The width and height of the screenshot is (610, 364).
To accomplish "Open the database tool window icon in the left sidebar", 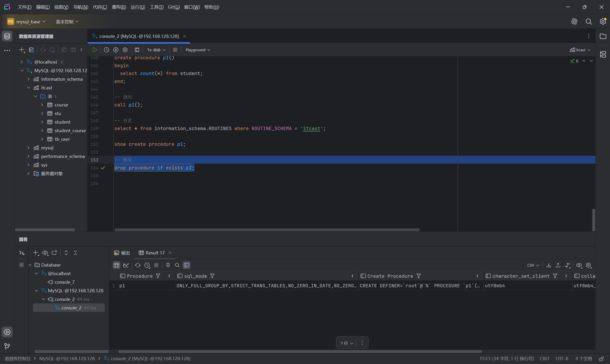I will (x=7, y=36).
